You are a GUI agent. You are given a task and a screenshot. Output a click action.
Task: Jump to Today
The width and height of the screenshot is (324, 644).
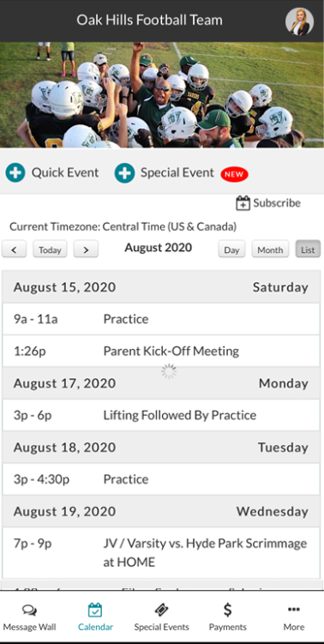[x=50, y=250]
